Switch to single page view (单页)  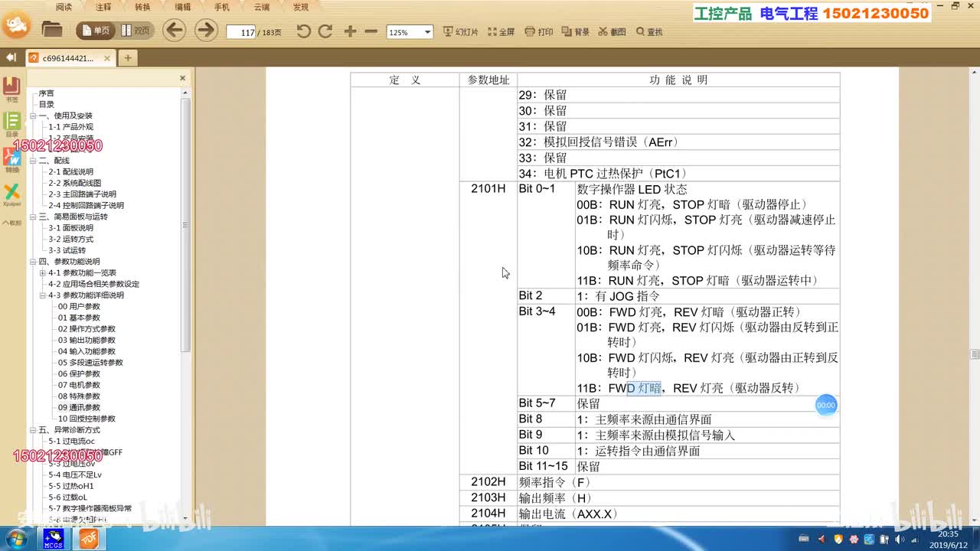pyautogui.click(x=95, y=31)
